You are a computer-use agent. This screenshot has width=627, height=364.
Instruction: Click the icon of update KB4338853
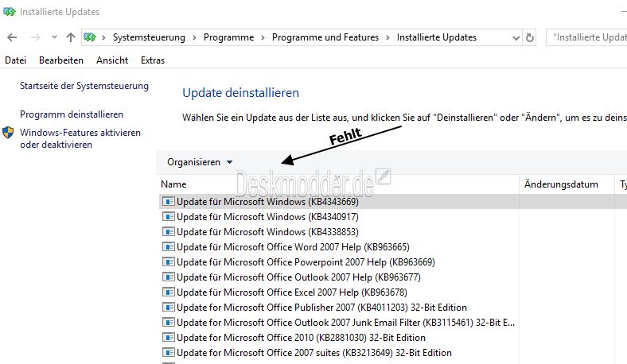[169, 232]
